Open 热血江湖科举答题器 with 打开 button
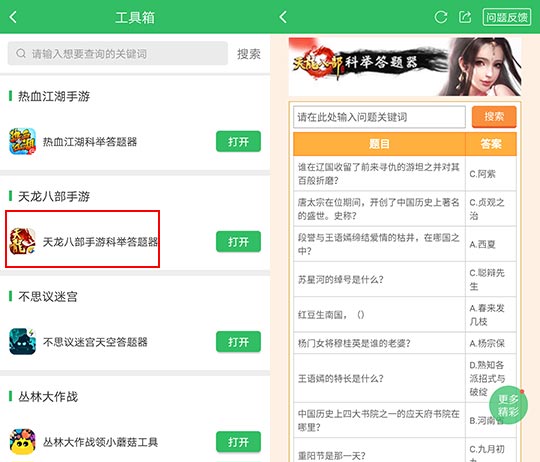Image resolution: width=540 pixels, height=462 pixels. (238, 141)
